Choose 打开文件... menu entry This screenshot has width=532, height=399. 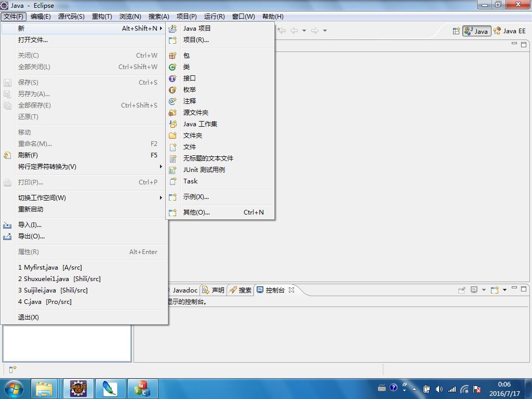click(x=84, y=40)
